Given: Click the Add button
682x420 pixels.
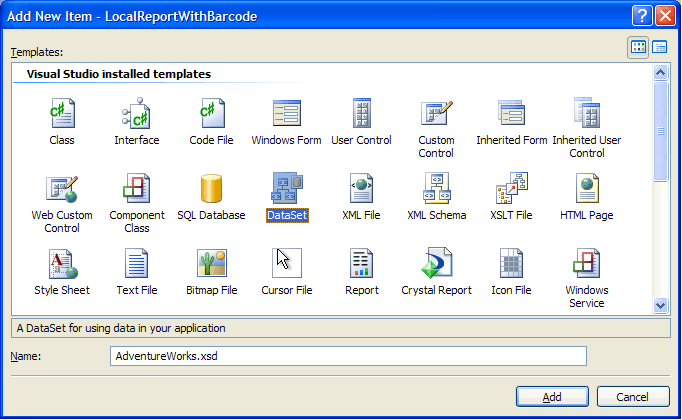Looking at the screenshot, I should pos(552,397).
